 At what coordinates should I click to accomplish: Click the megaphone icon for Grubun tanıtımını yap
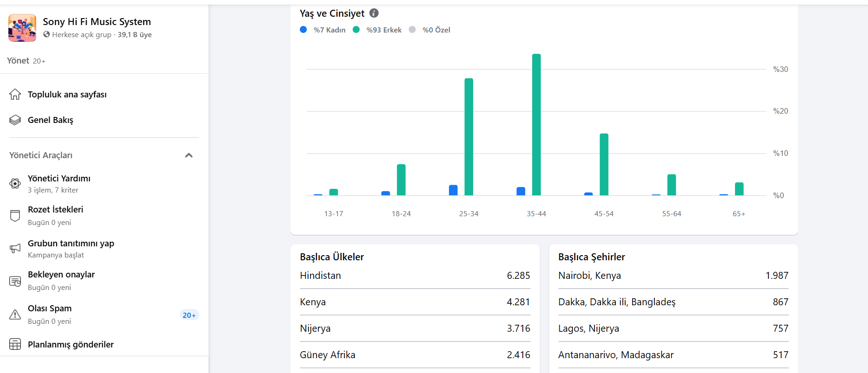(15, 249)
